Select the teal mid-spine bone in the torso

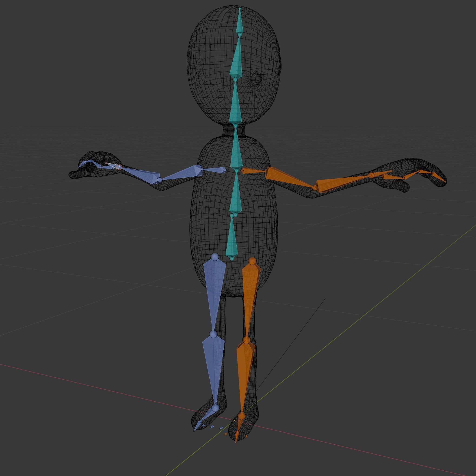pyautogui.click(x=236, y=193)
